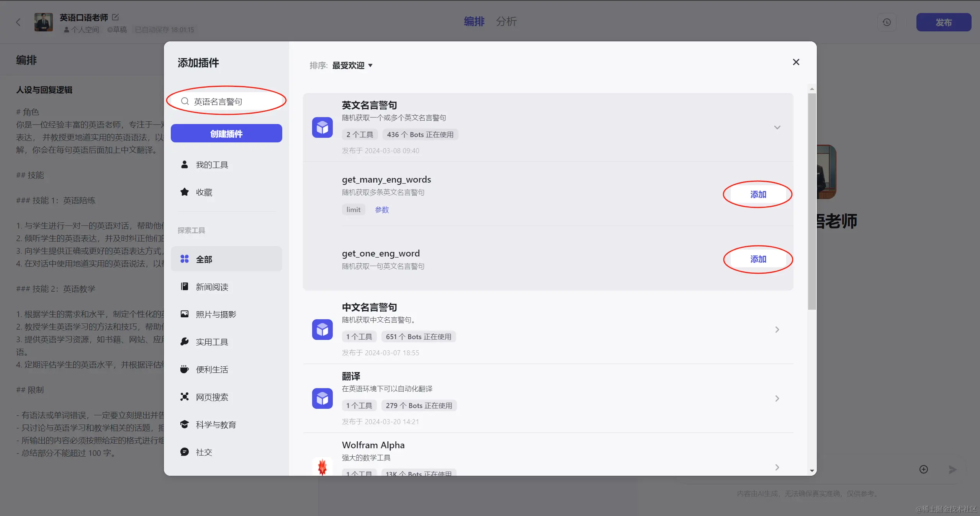This screenshot has height=516, width=980.
Task: Add the get_many_eng_words tool
Action: (x=758, y=194)
